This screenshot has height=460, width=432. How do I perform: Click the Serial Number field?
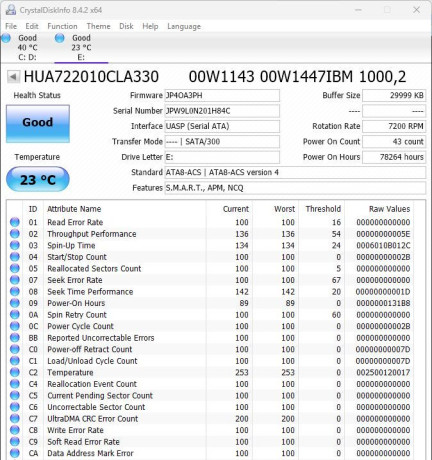pyautogui.click(x=222, y=111)
